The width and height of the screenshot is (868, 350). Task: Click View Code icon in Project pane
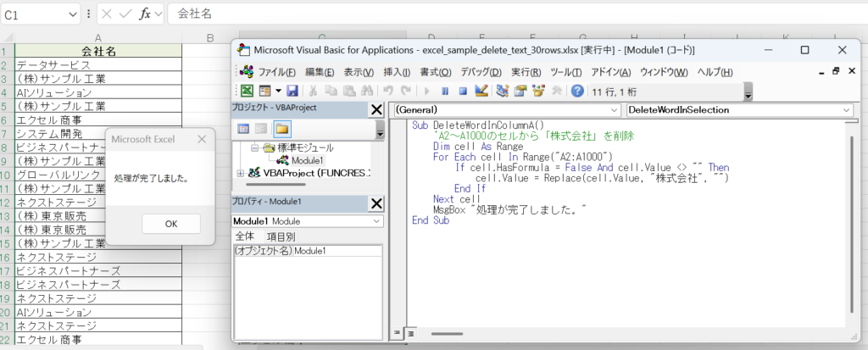tap(243, 129)
